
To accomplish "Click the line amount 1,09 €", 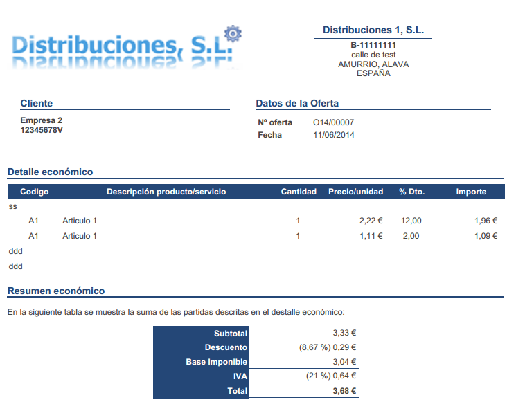I will pyautogui.click(x=486, y=236).
